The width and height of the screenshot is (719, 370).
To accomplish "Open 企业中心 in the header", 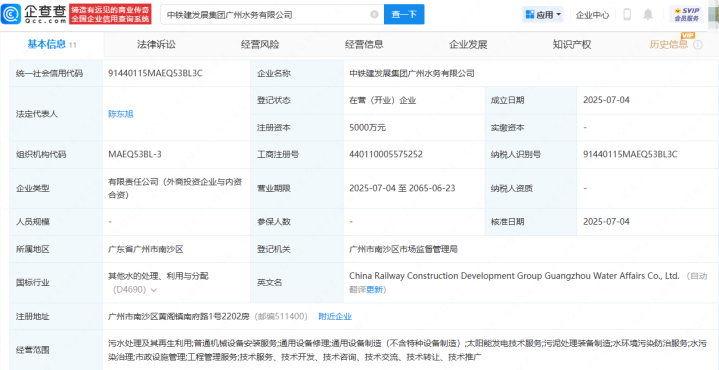I will [x=592, y=15].
